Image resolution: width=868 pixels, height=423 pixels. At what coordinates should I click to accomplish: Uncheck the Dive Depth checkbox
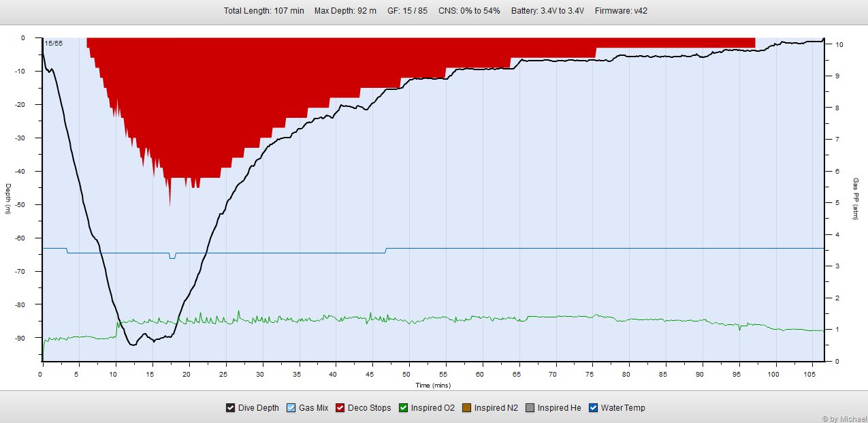(231, 408)
